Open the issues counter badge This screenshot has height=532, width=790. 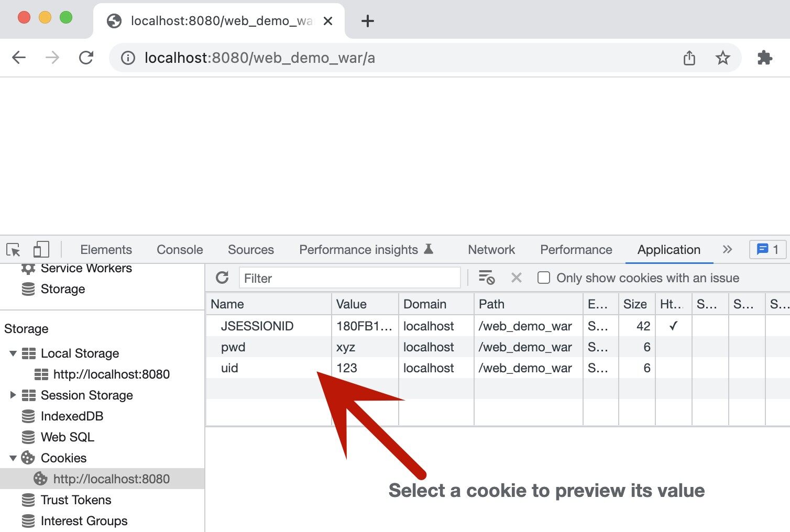pos(767,249)
